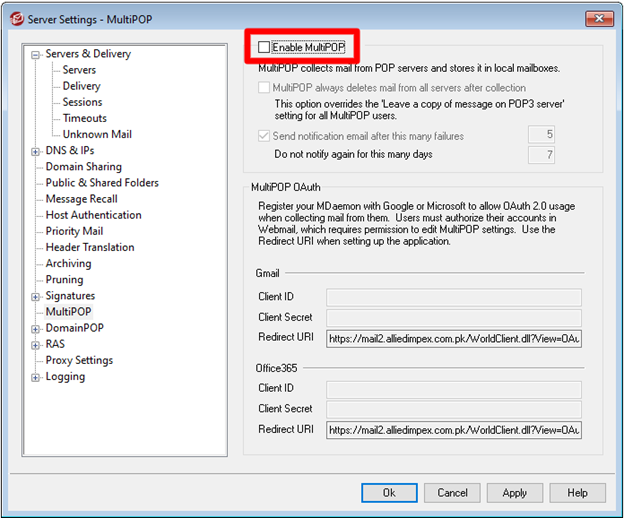Expand the DomainPOP tree node
Image resolution: width=624 pixels, height=518 pixels.
click(x=36, y=328)
